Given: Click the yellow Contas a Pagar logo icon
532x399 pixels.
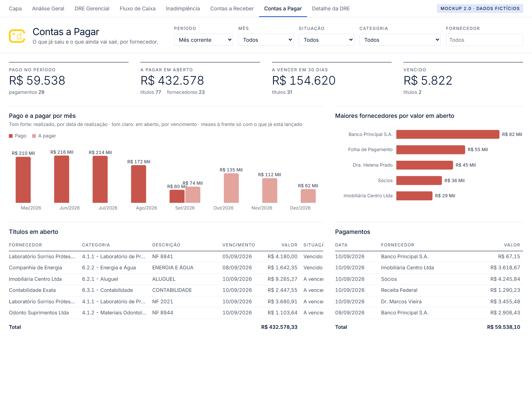Looking at the screenshot, I should tap(17, 36).
